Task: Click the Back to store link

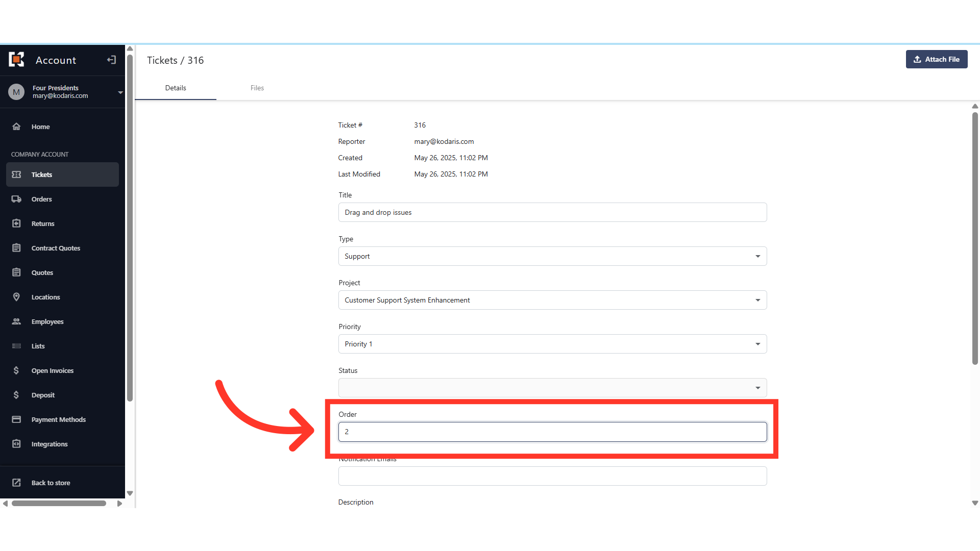Action: point(51,483)
